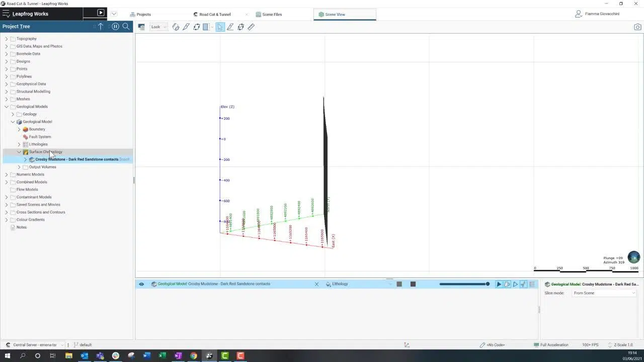
Task: Open the Windows Start menu
Action: click(x=7, y=356)
